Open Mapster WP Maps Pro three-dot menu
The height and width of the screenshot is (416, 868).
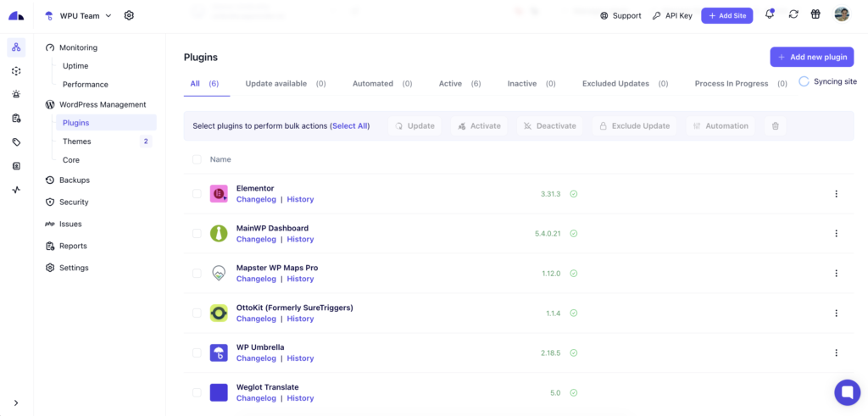[836, 274]
